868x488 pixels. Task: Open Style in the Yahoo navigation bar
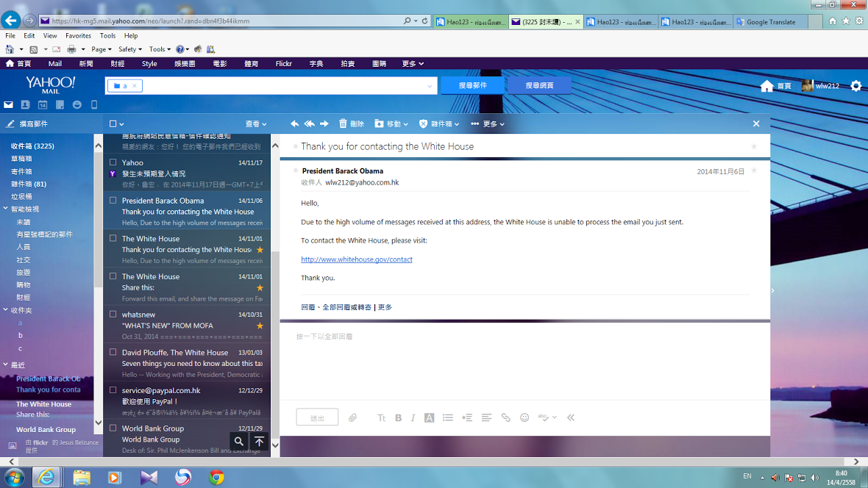pyautogui.click(x=149, y=64)
